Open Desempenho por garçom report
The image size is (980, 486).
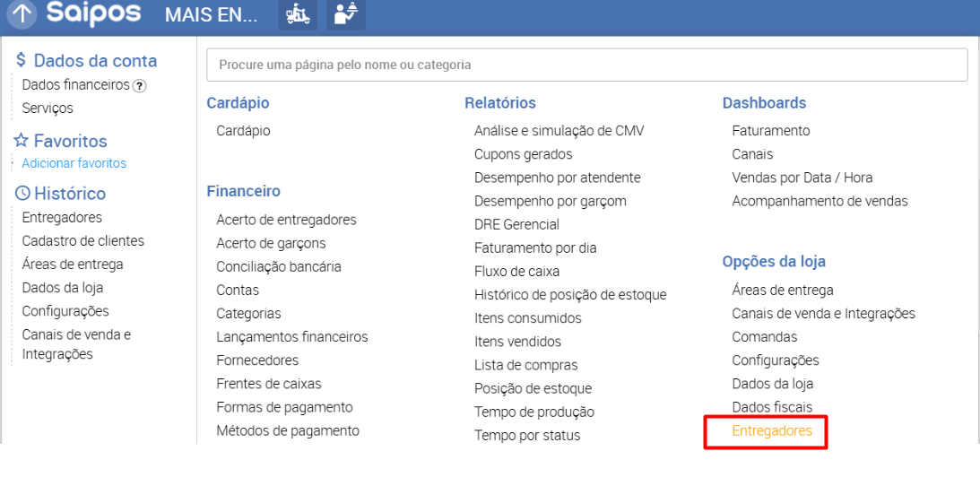(x=550, y=201)
